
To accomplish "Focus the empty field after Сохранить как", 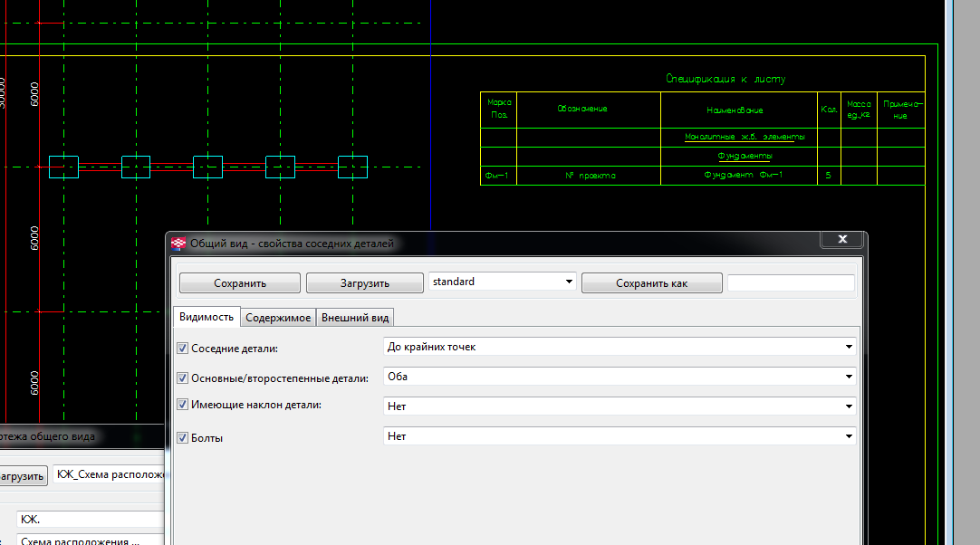I will pos(790,283).
